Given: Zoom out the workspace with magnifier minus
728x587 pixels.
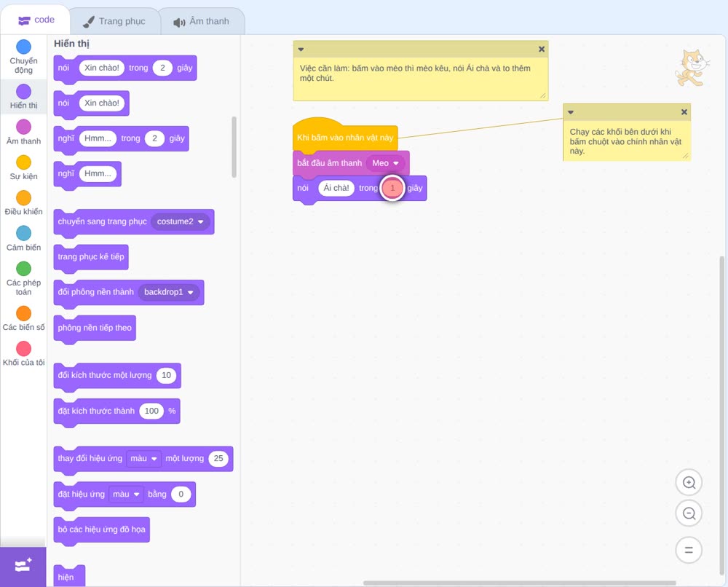Looking at the screenshot, I should click(689, 513).
